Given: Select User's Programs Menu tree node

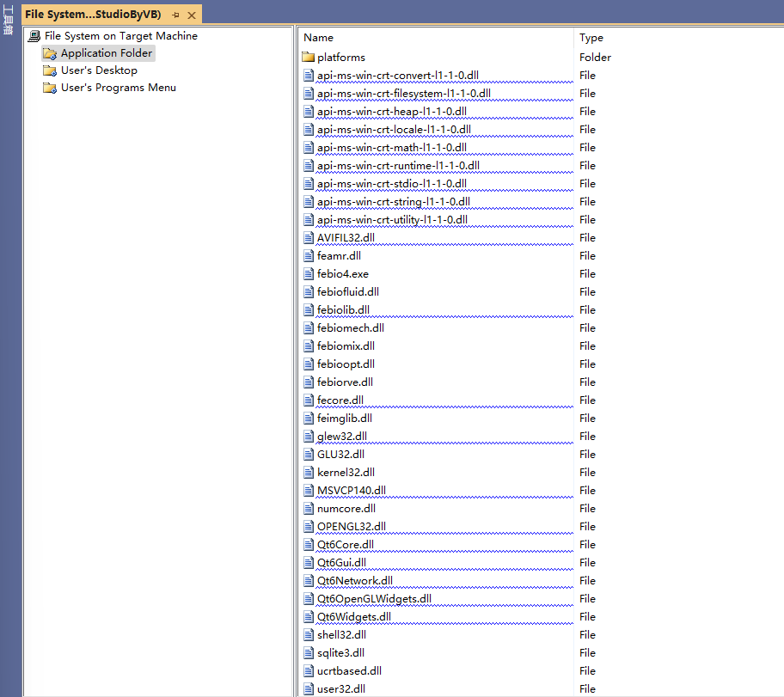Looking at the screenshot, I should tap(119, 88).
